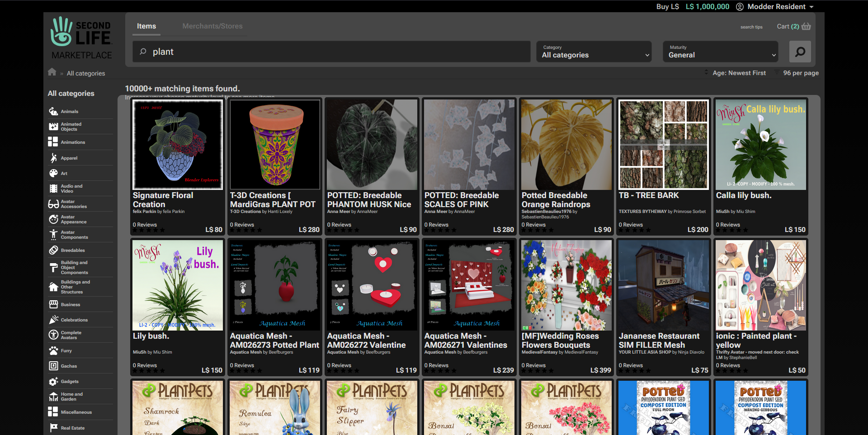Open the Real Estate flag icon
Viewport: 868px width, 435px height.
click(53, 428)
